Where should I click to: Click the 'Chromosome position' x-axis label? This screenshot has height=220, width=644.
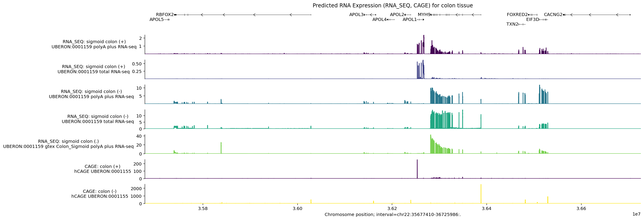(392, 214)
